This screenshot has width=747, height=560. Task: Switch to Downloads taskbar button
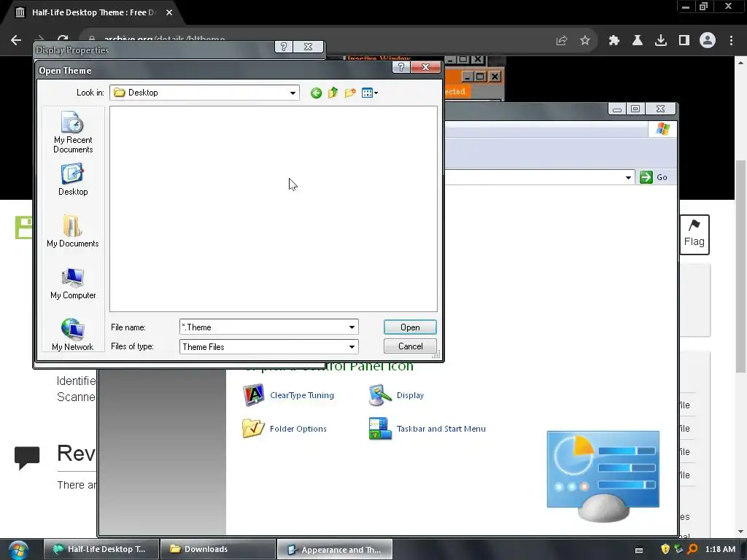(x=217, y=549)
